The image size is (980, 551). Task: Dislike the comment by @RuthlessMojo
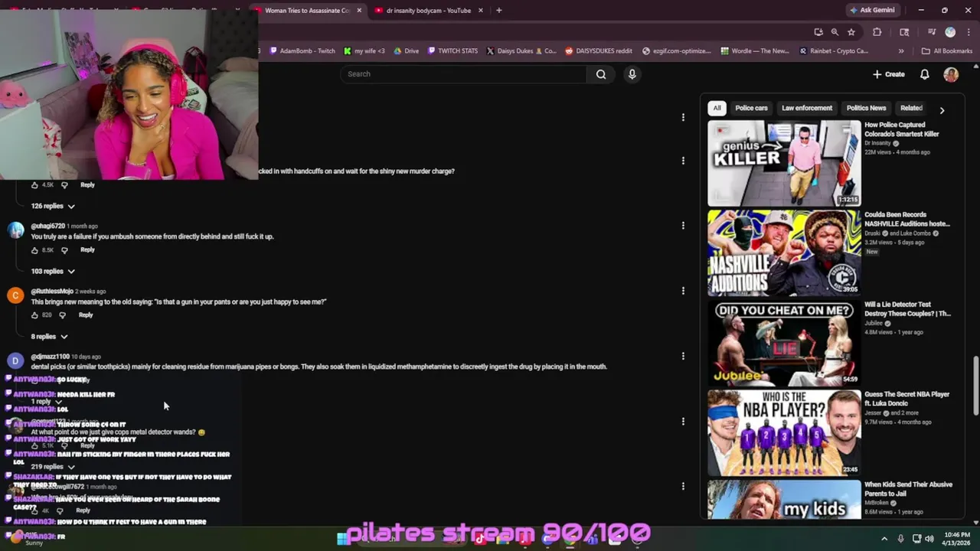(63, 315)
